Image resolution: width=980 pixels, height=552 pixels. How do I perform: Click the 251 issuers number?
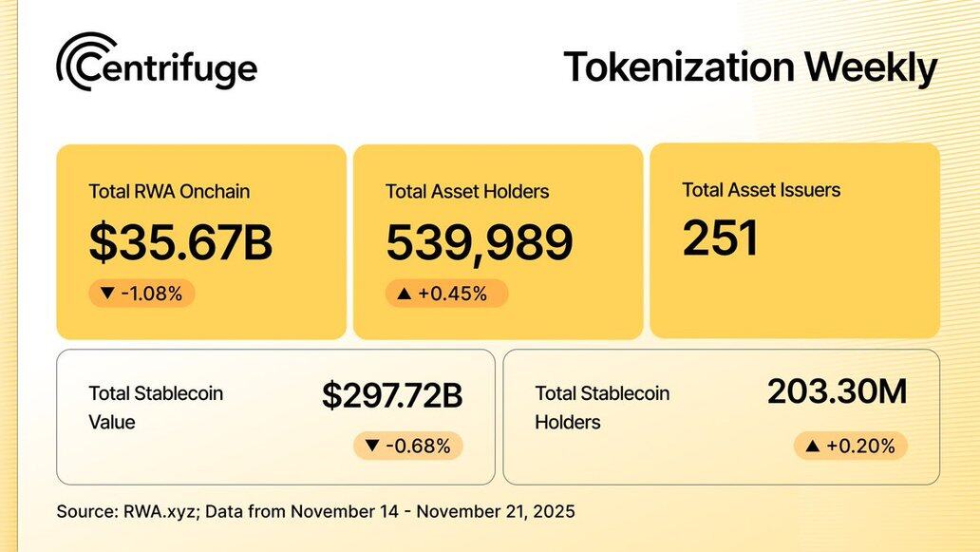(721, 238)
